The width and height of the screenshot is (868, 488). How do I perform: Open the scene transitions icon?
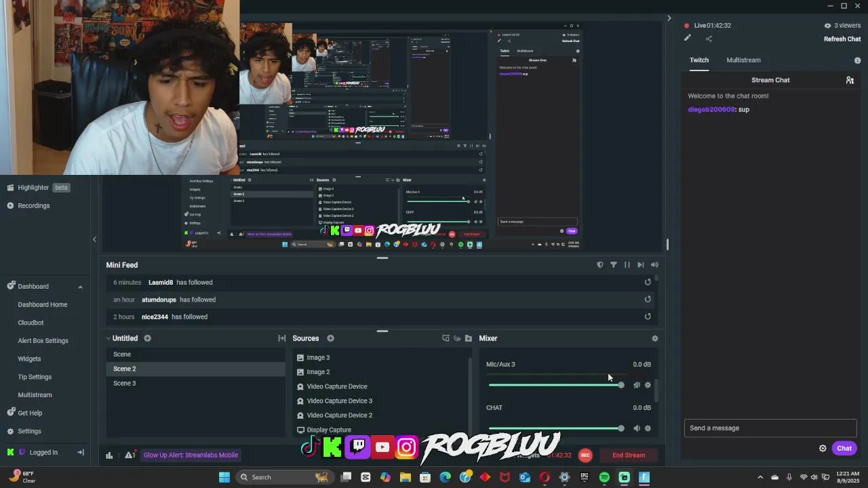(x=282, y=338)
